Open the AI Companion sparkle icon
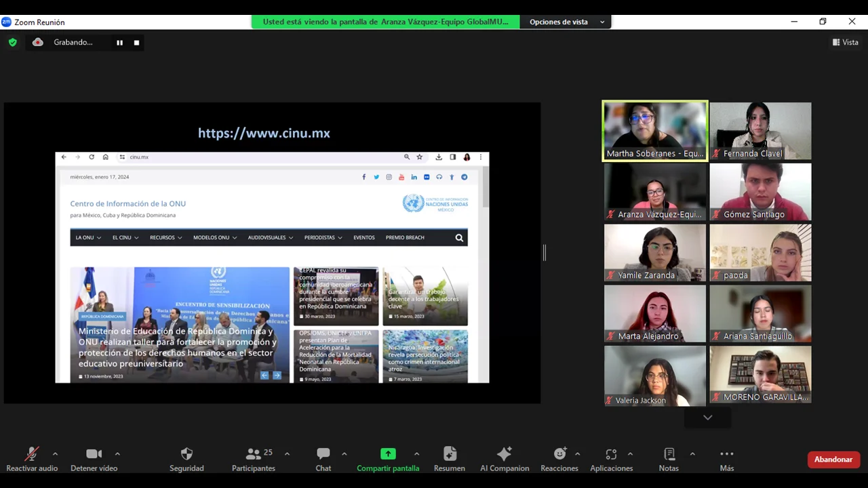The image size is (868, 488). 504,454
